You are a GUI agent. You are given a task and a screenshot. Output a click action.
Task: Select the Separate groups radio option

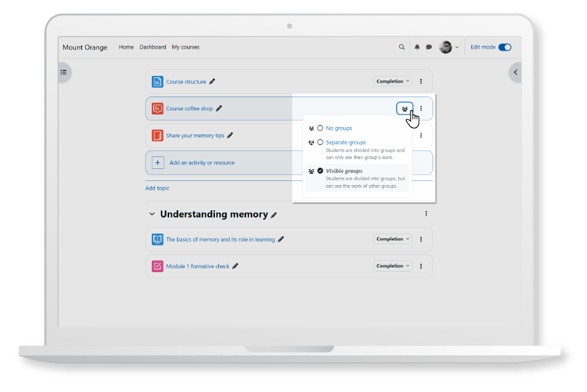click(320, 142)
